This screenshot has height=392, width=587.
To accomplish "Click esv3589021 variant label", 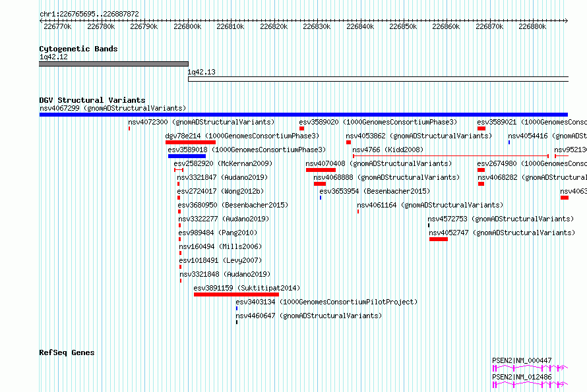I will tap(532, 122).
